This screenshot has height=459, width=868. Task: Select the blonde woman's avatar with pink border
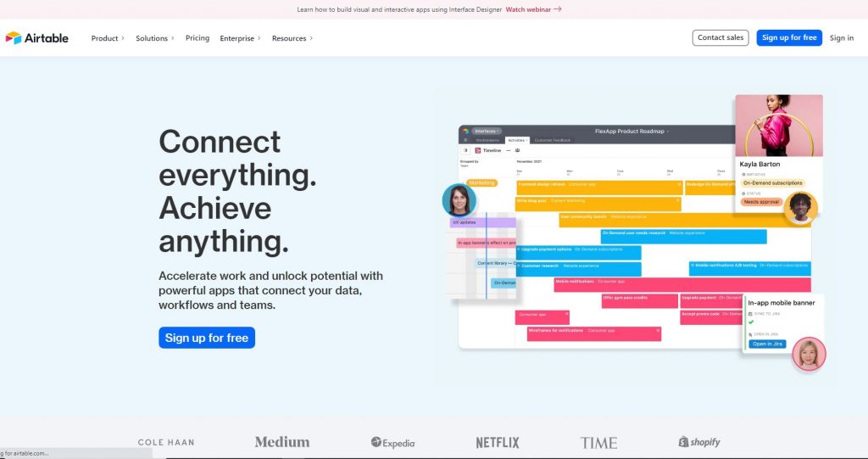tap(809, 354)
